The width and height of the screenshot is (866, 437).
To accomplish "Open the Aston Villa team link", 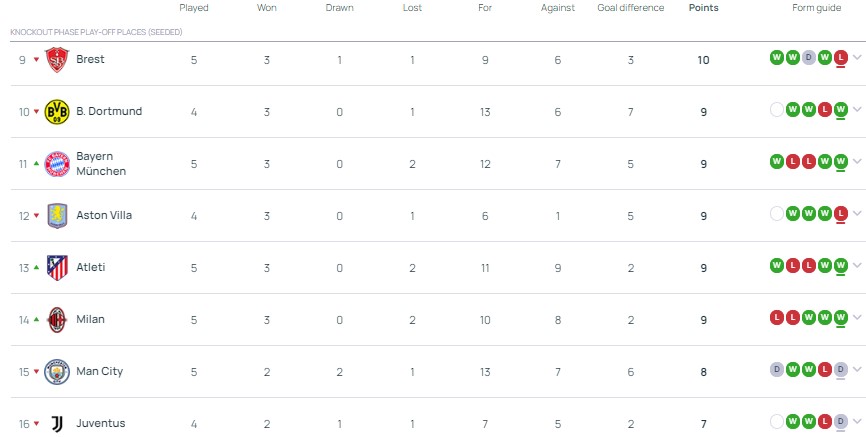I will [x=104, y=215].
